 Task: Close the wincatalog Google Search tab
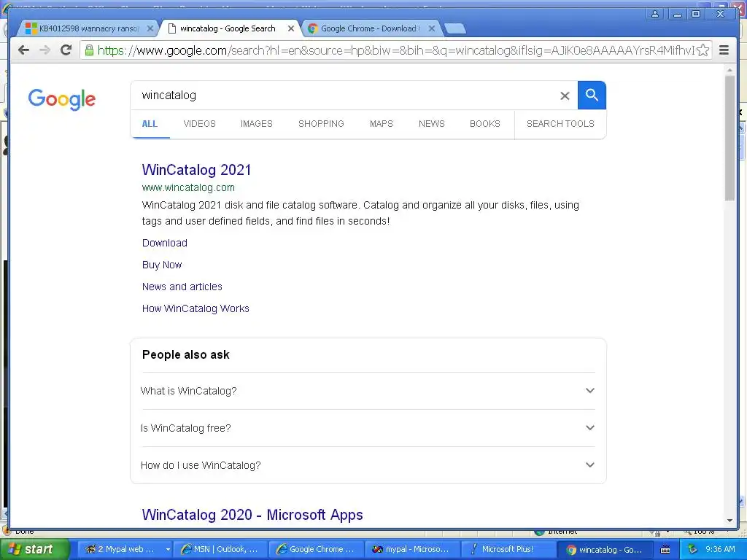[x=290, y=28]
